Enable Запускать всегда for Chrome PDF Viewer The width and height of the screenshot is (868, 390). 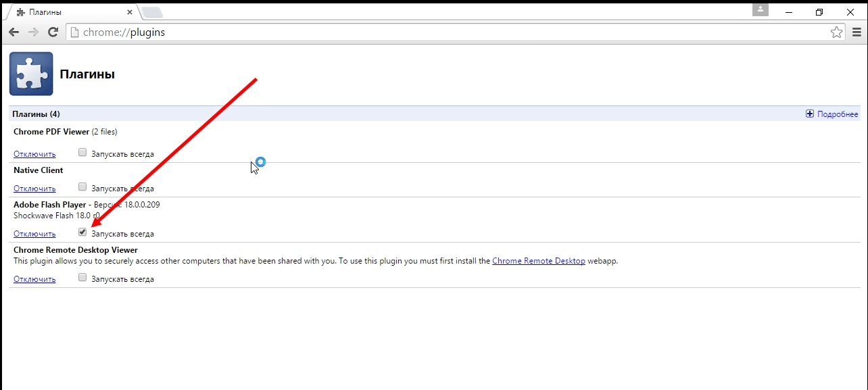(82, 152)
